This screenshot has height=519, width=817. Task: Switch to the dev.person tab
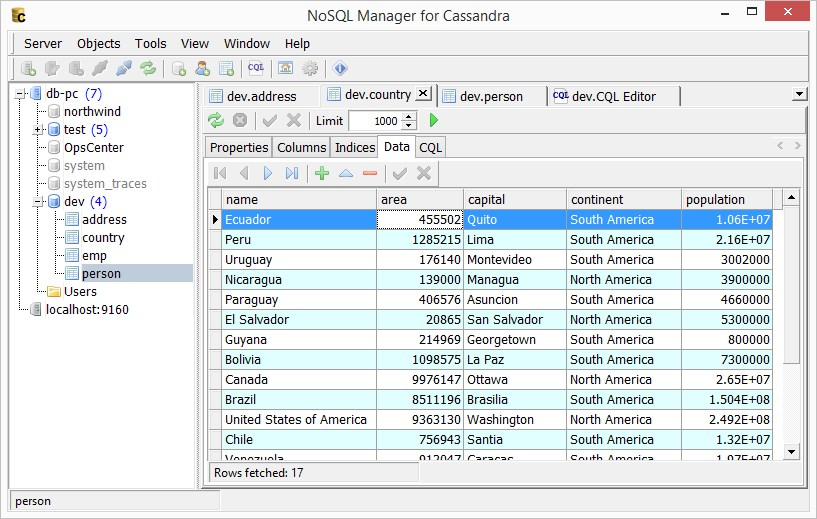pyautogui.click(x=491, y=96)
